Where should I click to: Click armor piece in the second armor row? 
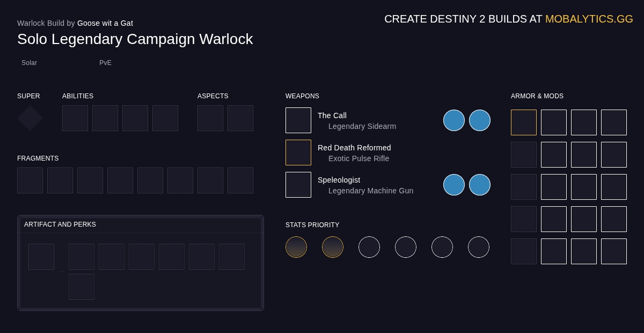[524, 155]
